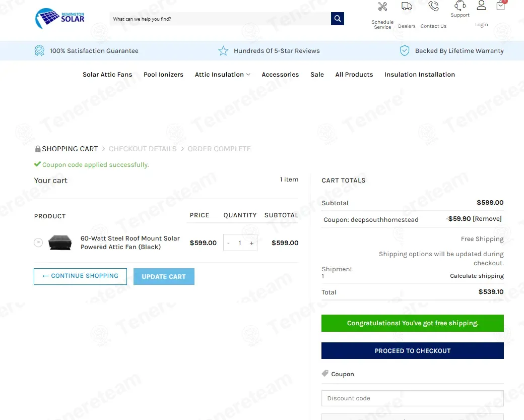Click Order Complete breadcrumb step

(x=219, y=149)
